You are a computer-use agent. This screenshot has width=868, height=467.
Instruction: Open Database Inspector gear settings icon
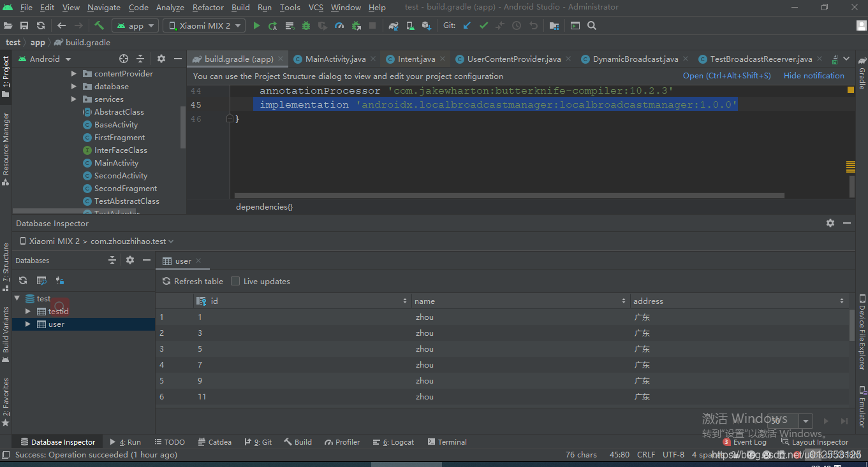click(x=830, y=223)
